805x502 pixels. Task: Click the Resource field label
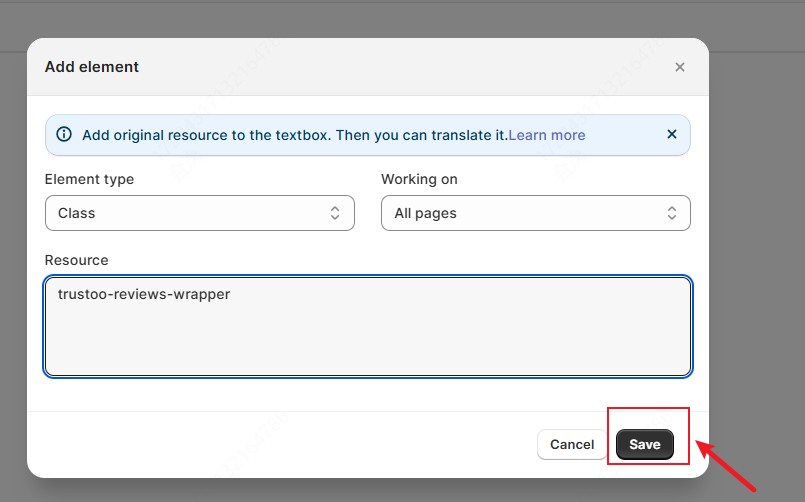(76, 260)
